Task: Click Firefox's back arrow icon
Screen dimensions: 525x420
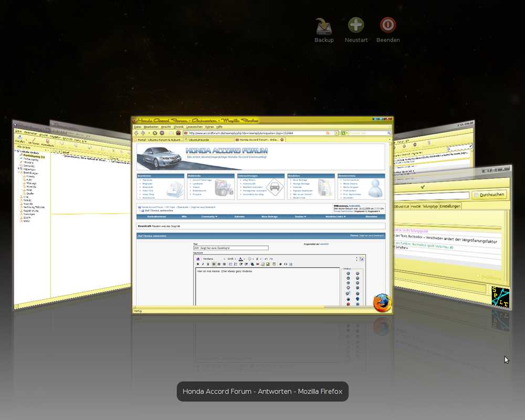Action: pos(136,133)
